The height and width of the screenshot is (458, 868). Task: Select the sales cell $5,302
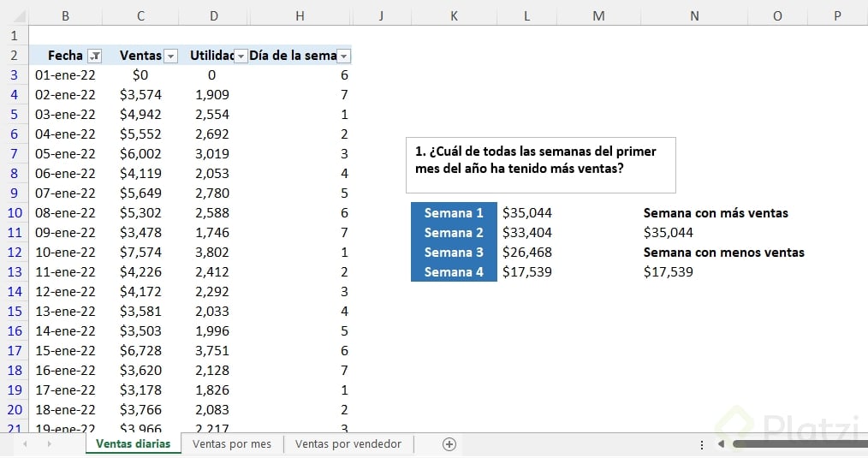(x=140, y=212)
